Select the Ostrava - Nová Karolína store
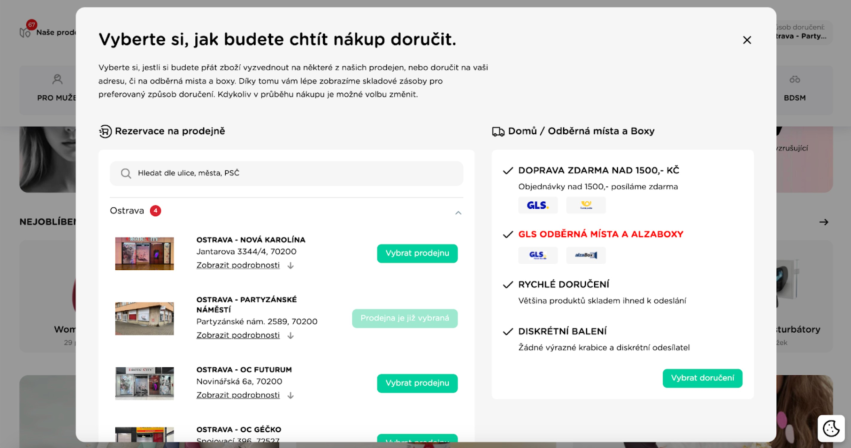The width and height of the screenshot is (851, 448). coord(417,254)
